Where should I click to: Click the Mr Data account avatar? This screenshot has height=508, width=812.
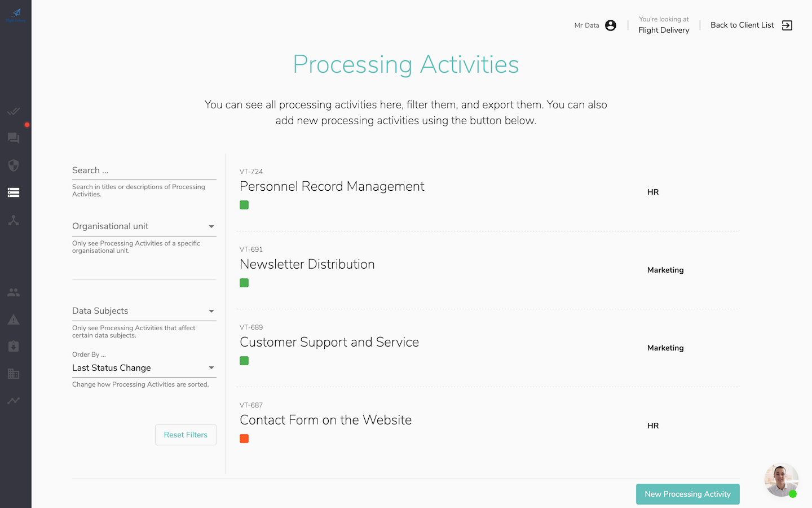pos(610,25)
